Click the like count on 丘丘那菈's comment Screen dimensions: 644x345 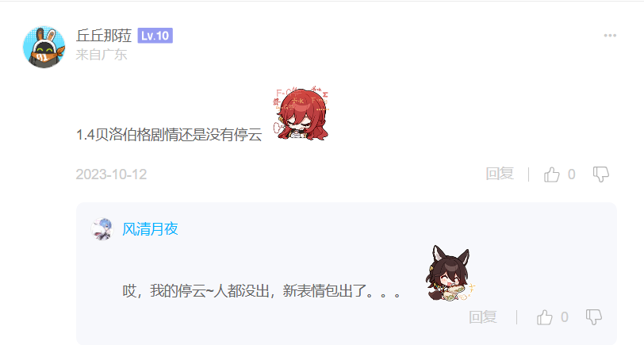(571, 174)
